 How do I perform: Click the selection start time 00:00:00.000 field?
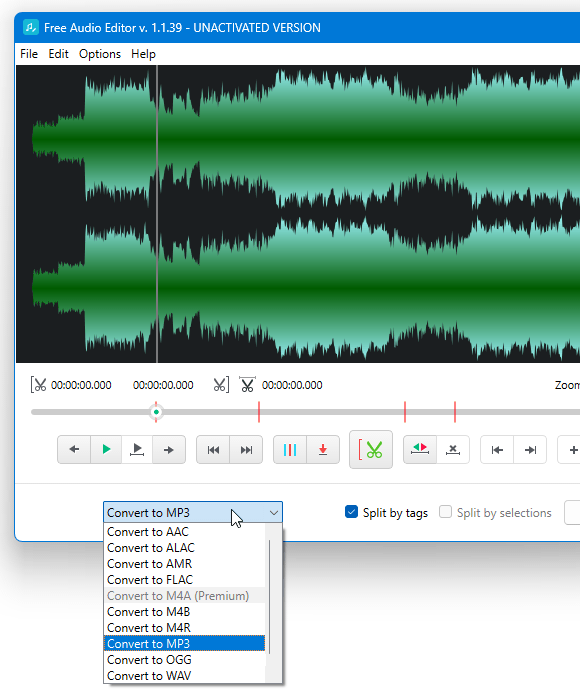81,385
